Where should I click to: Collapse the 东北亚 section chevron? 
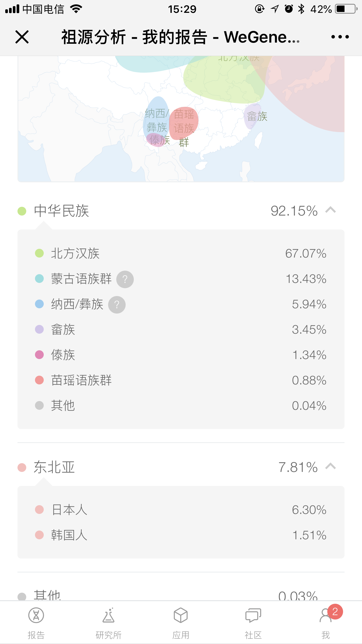pos(331,467)
